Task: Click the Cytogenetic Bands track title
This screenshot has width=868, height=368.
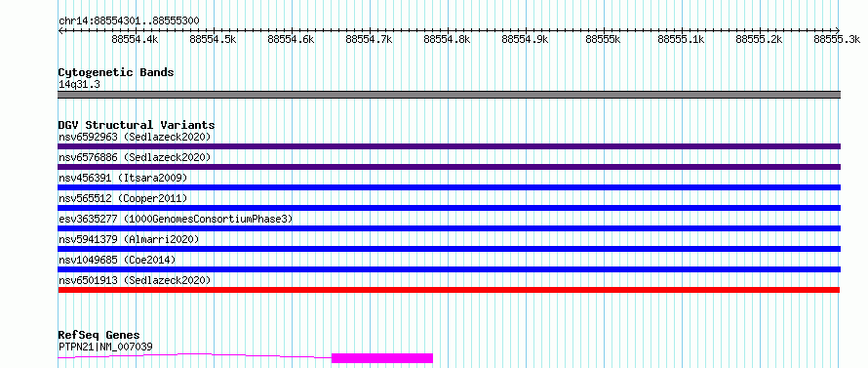Action: [116, 72]
